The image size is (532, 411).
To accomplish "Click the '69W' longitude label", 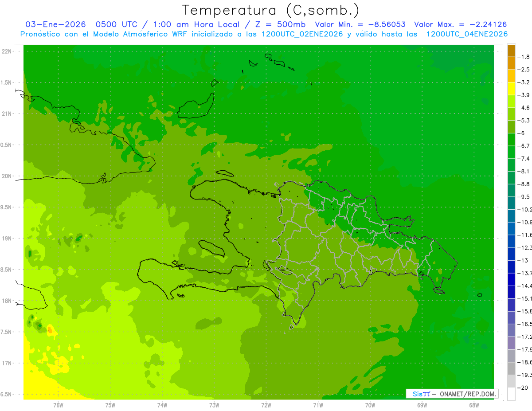I will pos(422,404).
